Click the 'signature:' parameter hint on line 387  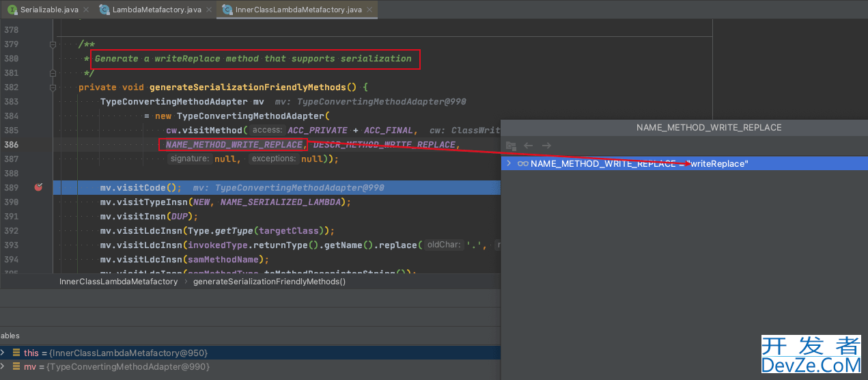190,159
